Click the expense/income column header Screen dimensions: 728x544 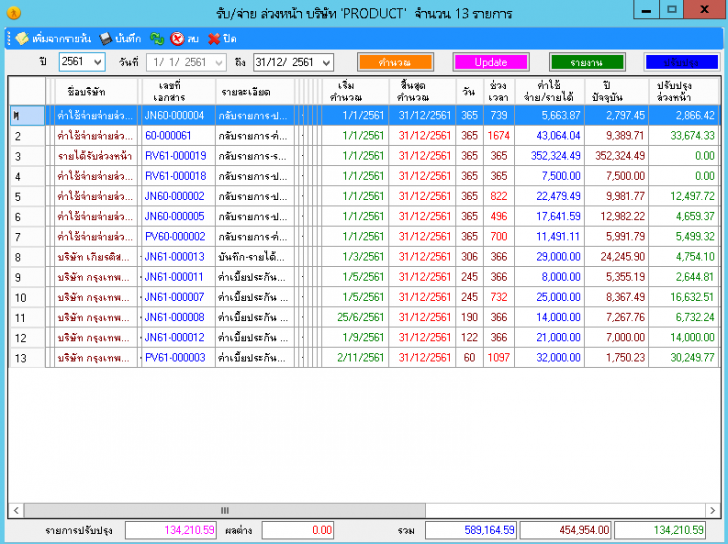[550, 91]
